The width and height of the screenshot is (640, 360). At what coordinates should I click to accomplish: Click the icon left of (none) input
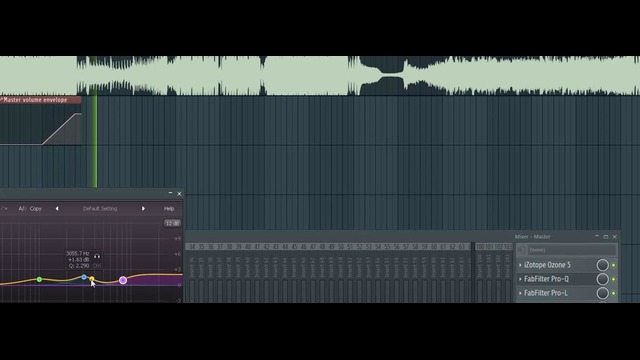tap(521, 250)
